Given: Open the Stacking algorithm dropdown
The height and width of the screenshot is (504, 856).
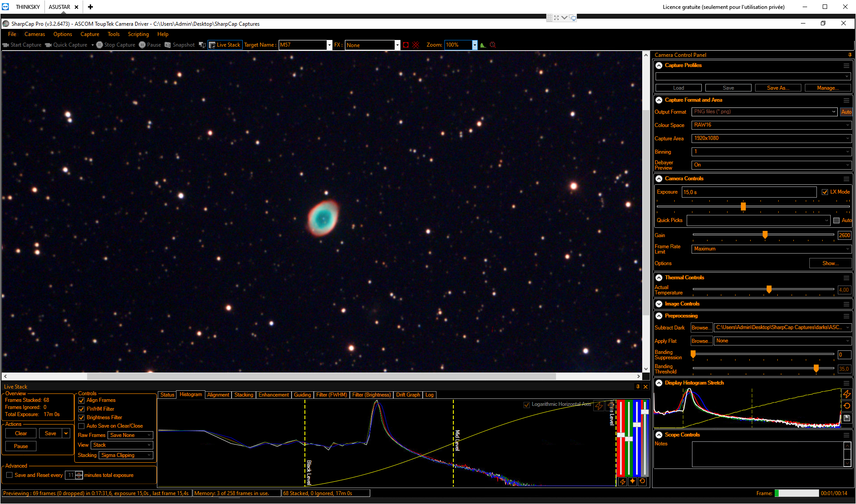Looking at the screenshot, I should 126,455.
